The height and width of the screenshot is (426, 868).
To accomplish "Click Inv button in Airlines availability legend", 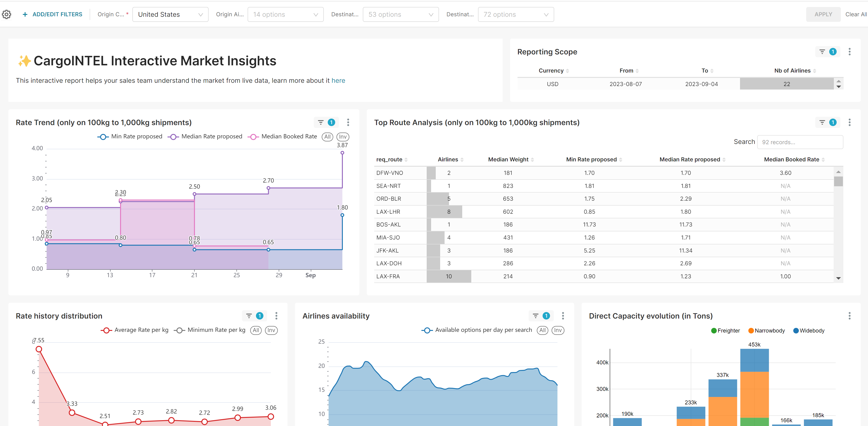I will click(558, 330).
